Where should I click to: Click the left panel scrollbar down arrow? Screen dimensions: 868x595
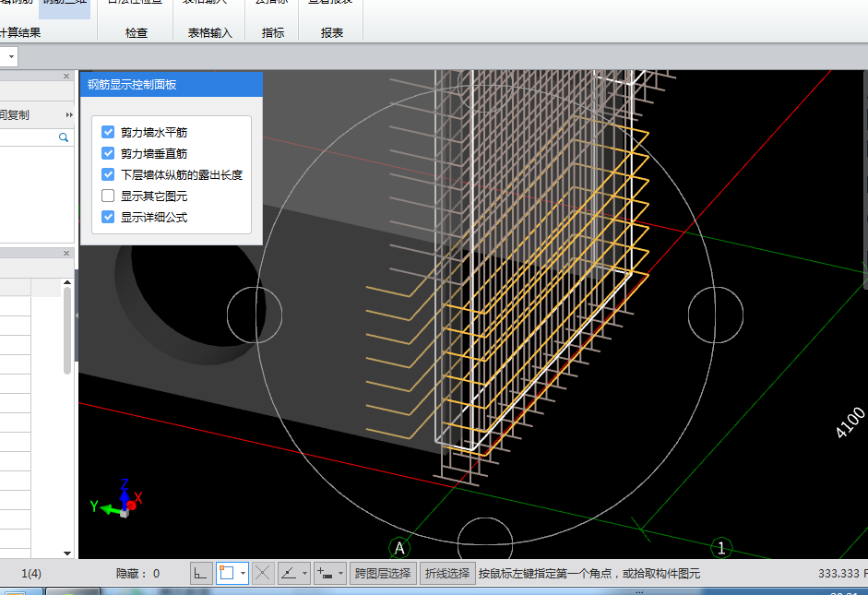[x=67, y=553]
